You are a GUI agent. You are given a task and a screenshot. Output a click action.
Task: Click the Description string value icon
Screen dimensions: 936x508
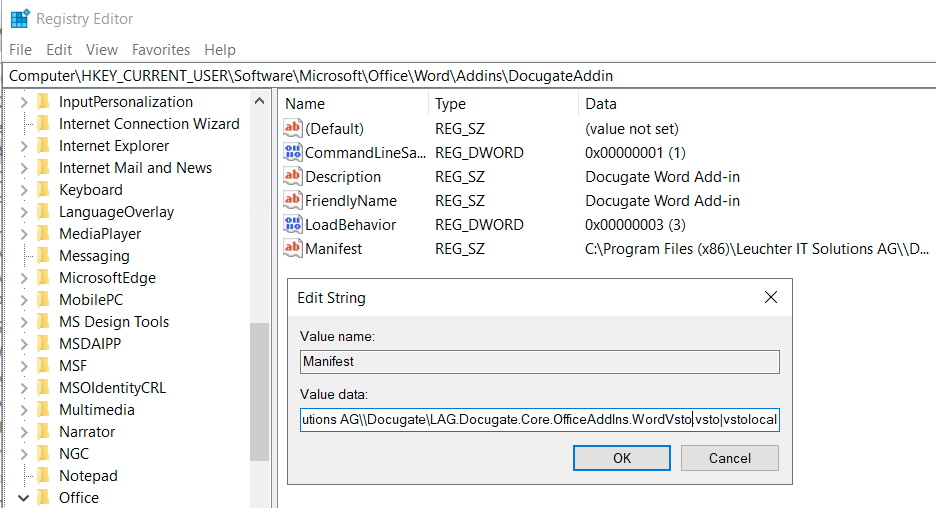point(292,176)
